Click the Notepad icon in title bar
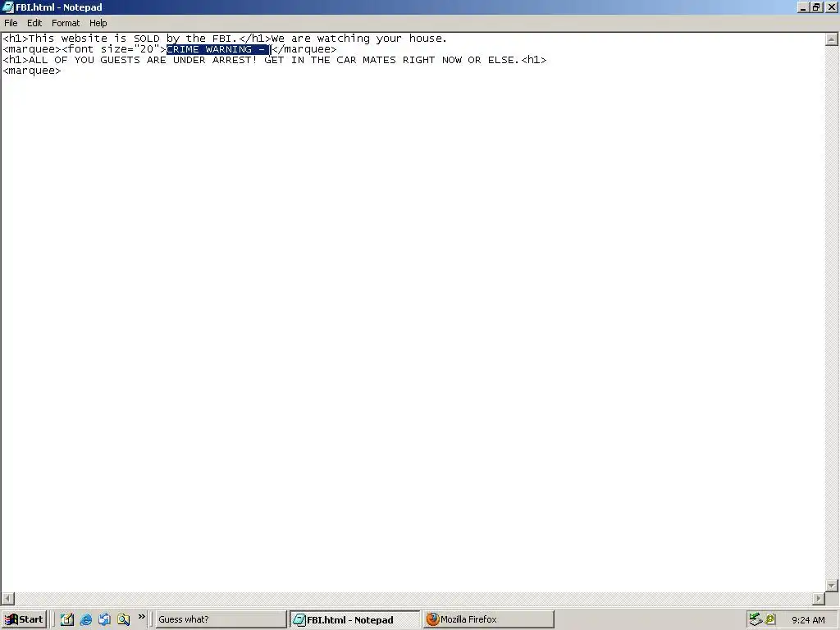The height and width of the screenshot is (630, 840). tap(8, 7)
